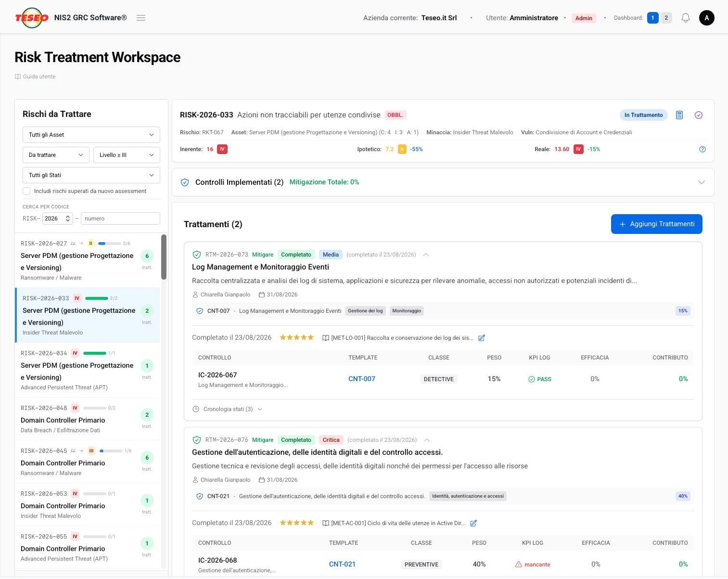The image size is (728, 579).
Task: Open the risk report document icon
Action: tap(679, 115)
